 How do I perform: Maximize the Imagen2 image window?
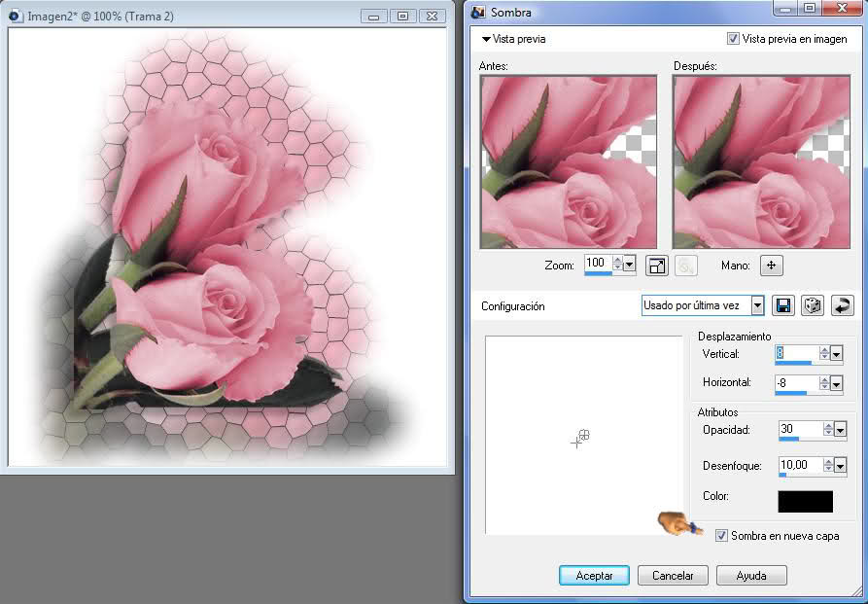pos(403,17)
